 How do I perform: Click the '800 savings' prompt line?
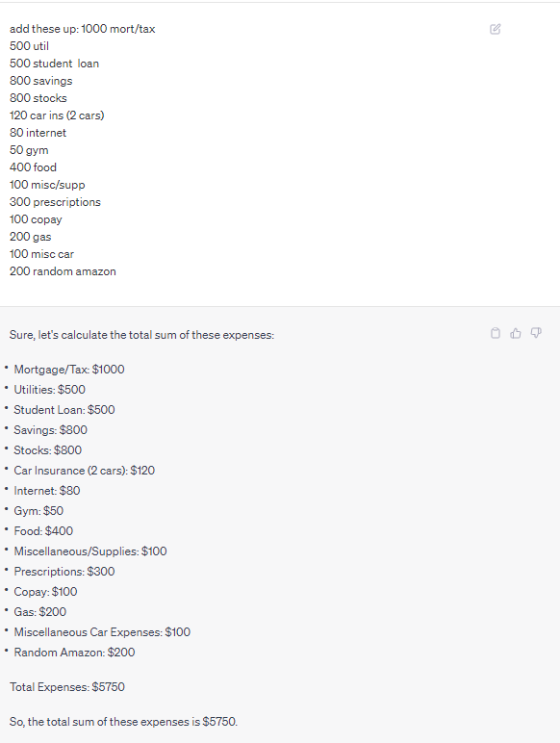click(41, 81)
